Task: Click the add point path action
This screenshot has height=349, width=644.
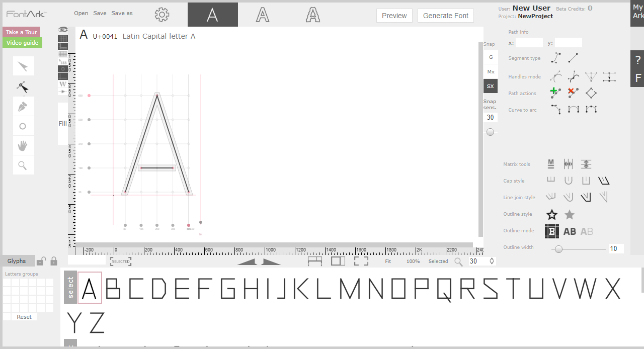Action: click(x=555, y=93)
